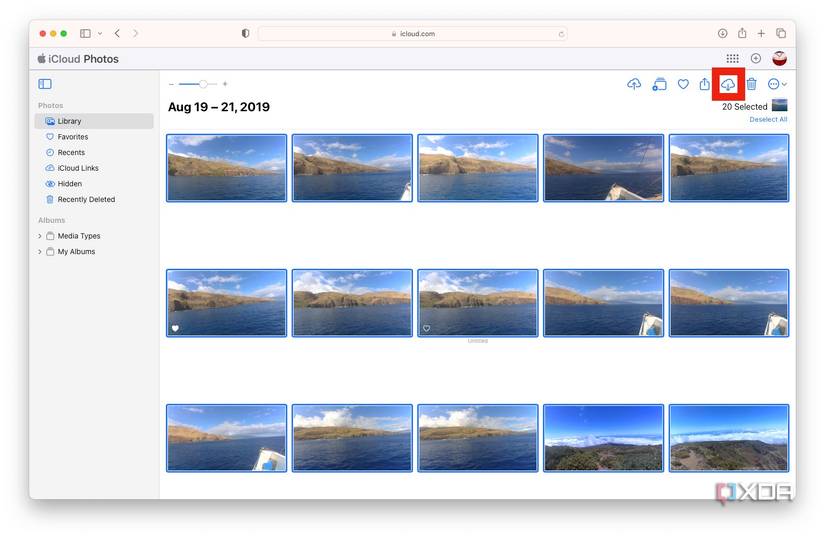Open the Library section

click(94, 121)
